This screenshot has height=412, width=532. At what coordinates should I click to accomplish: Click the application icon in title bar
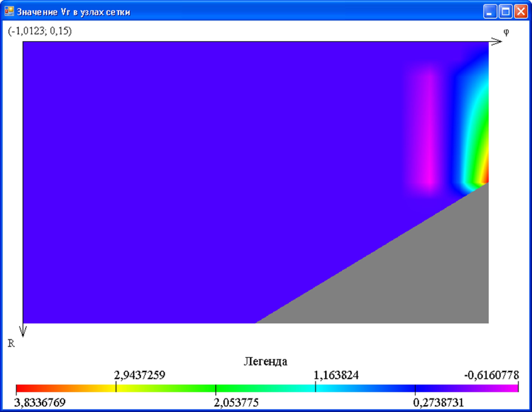pos(9,11)
